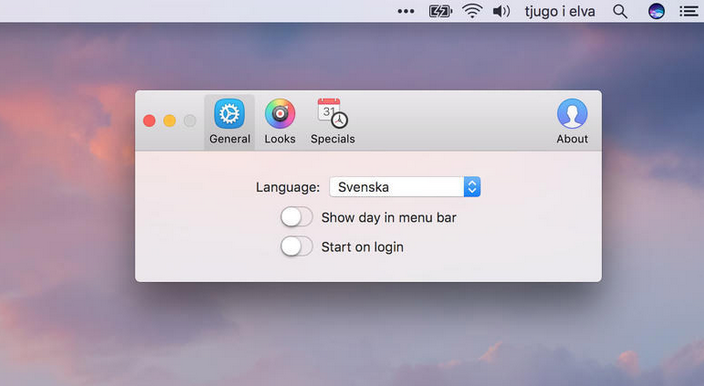Switch to the Looks tab

[280, 122]
